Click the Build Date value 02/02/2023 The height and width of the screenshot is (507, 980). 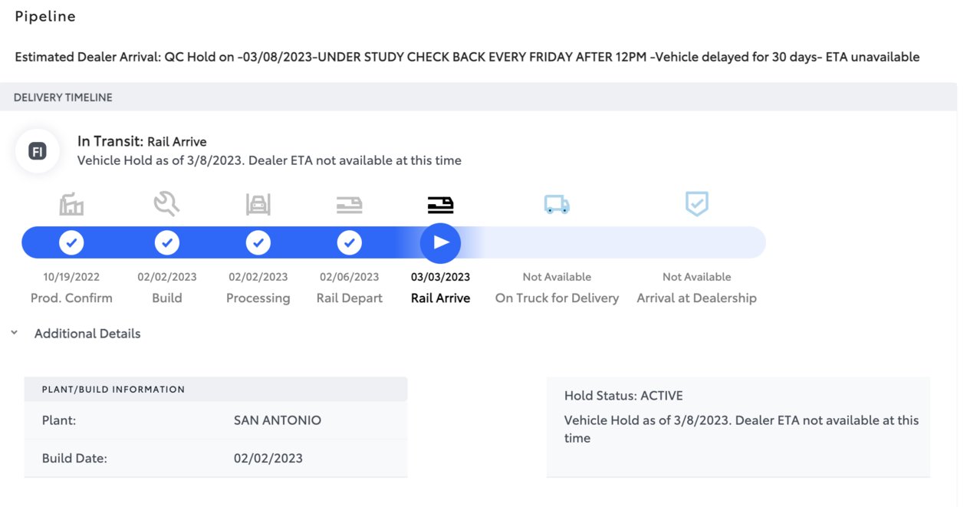(268, 459)
